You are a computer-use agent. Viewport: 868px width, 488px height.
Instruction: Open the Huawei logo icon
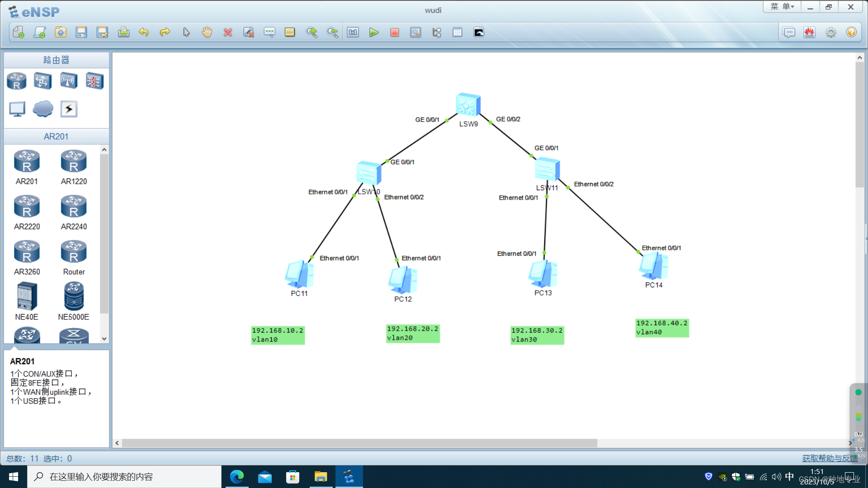(x=809, y=33)
